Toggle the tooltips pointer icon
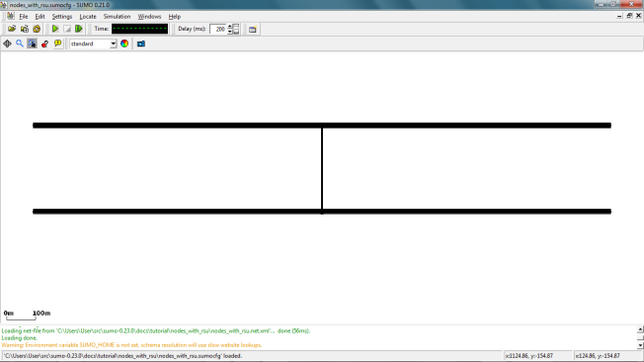The height and width of the screenshot is (362, 644). pos(32,44)
